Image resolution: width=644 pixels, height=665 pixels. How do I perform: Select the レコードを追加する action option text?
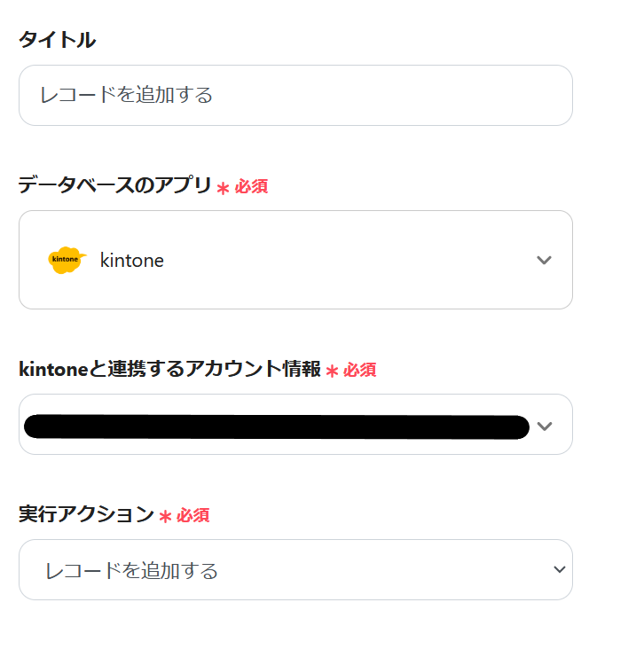(131, 570)
